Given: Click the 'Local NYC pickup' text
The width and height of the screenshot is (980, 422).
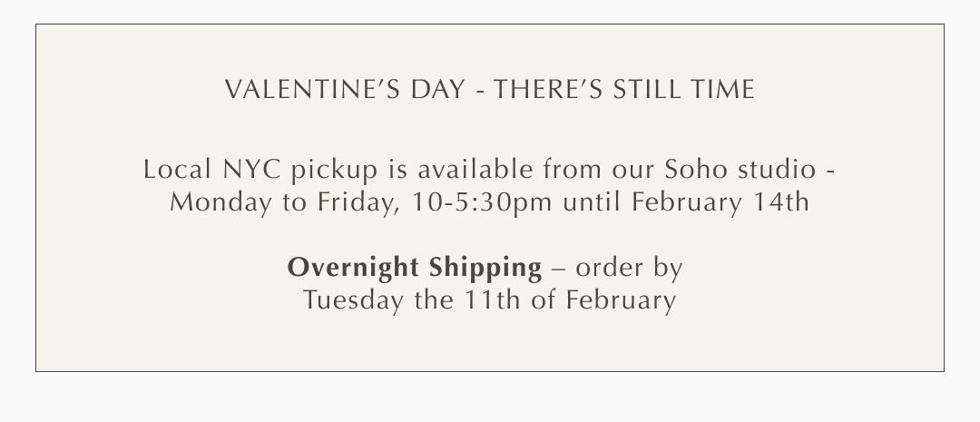Looking at the screenshot, I should [215, 170].
